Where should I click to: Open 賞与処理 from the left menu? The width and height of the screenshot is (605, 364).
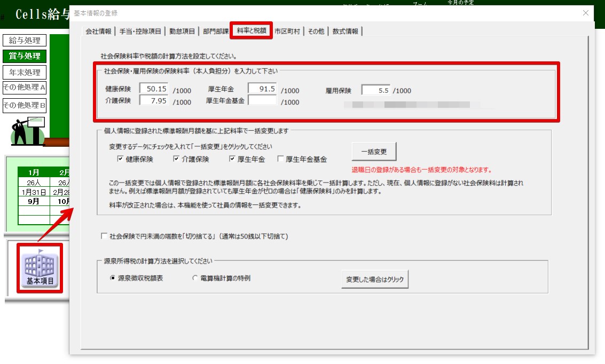click(25, 56)
